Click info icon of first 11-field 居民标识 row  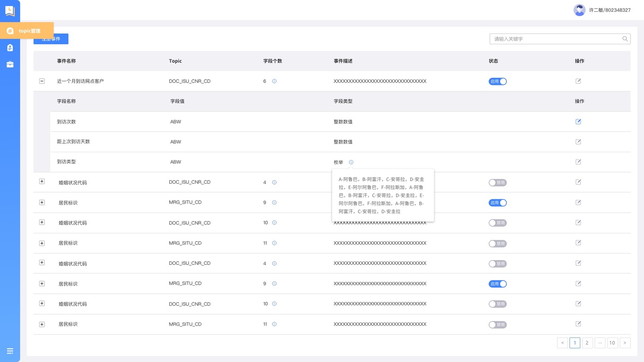[274, 243]
